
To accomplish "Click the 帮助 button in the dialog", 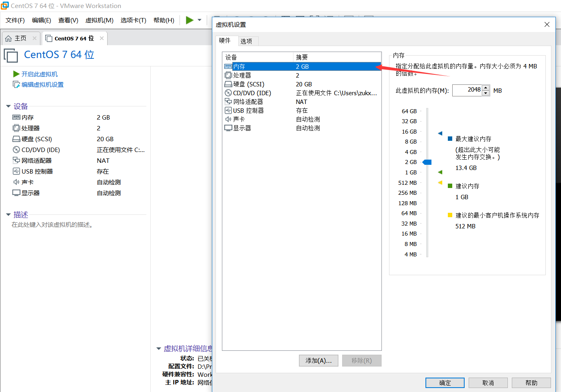I will [x=531, y=383].
